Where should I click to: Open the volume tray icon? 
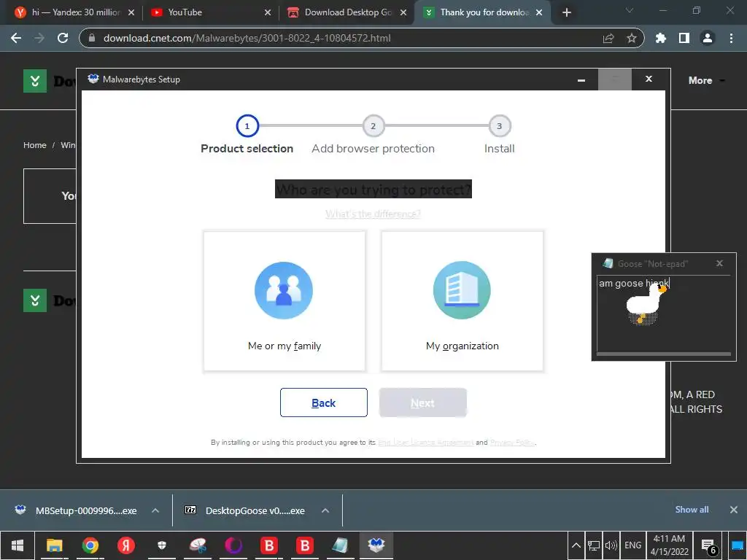(x=611, y=545)
